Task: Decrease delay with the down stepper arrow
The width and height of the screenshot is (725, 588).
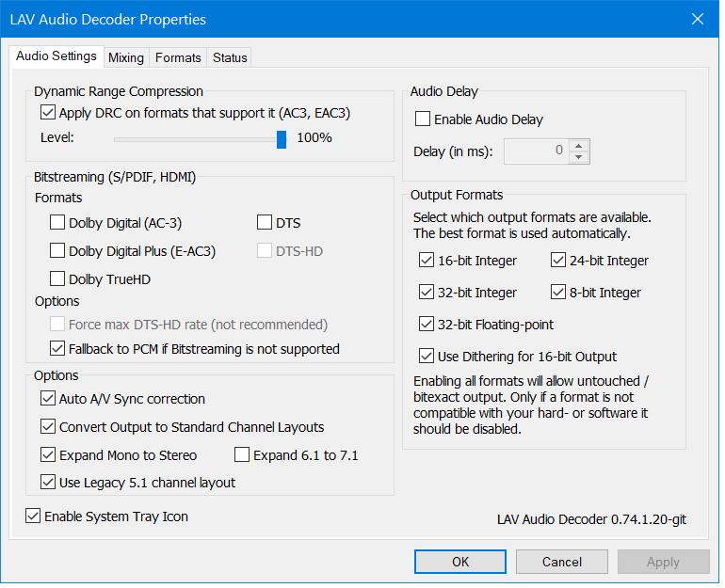Action: click(x=579, y=157)
